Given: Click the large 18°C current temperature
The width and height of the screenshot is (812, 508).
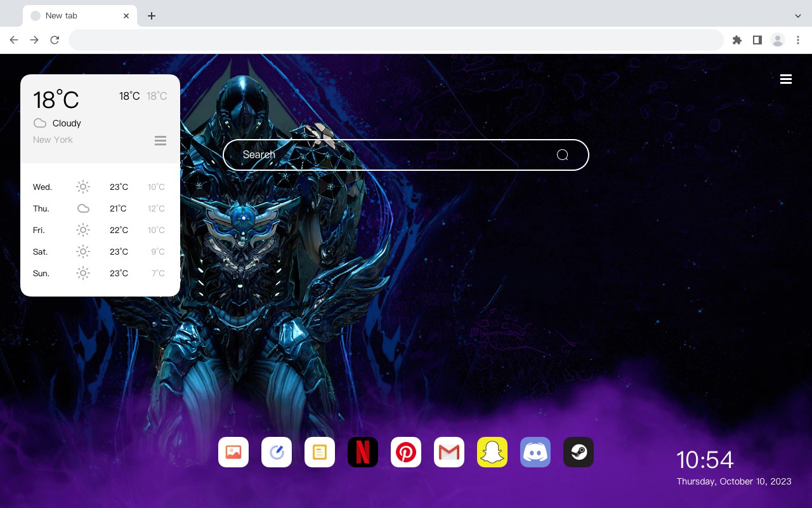Looking at the screenshot, I should click(56, 100).
